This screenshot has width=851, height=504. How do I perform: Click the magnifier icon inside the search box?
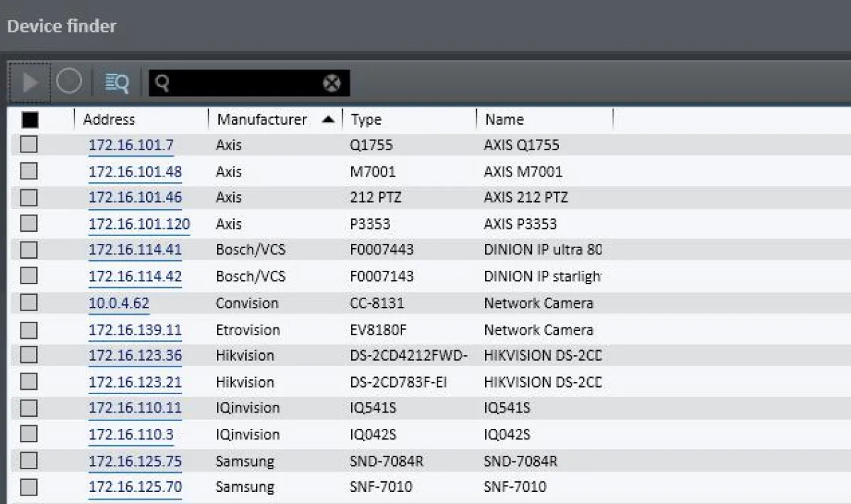[162, 82]
